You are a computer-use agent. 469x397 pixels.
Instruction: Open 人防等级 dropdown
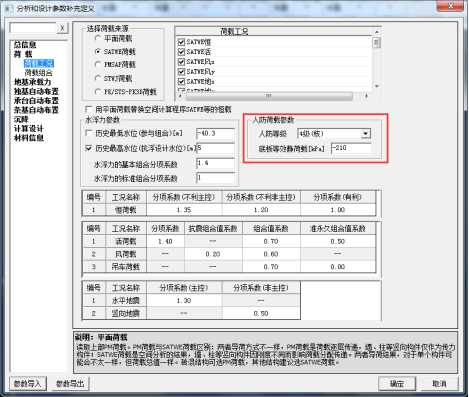[x=366, y=134]
